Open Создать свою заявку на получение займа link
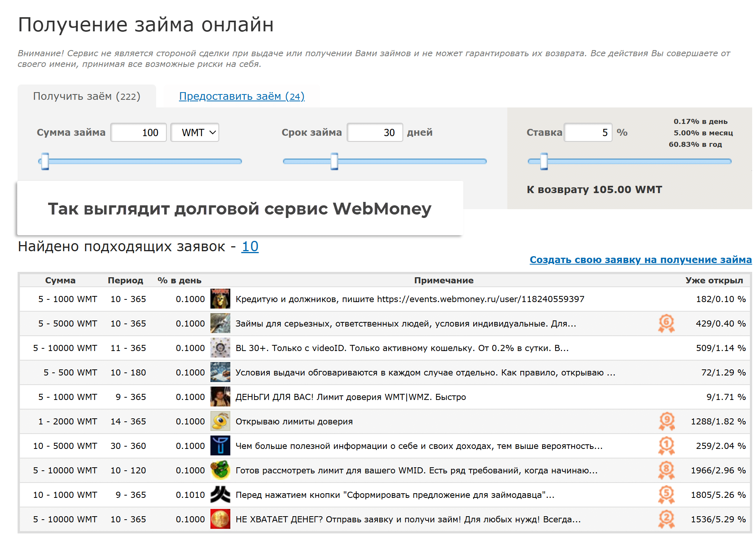This screenshot has width=756, height=538. click(640, 260)
